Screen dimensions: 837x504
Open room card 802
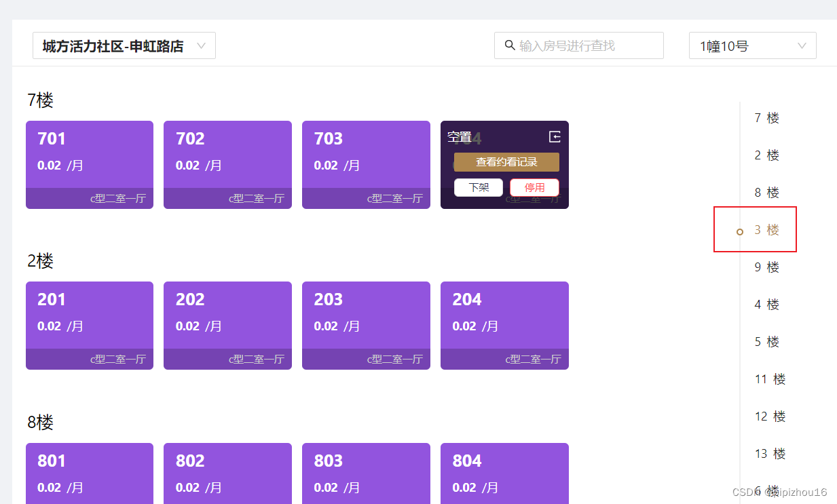click(228, 473)
